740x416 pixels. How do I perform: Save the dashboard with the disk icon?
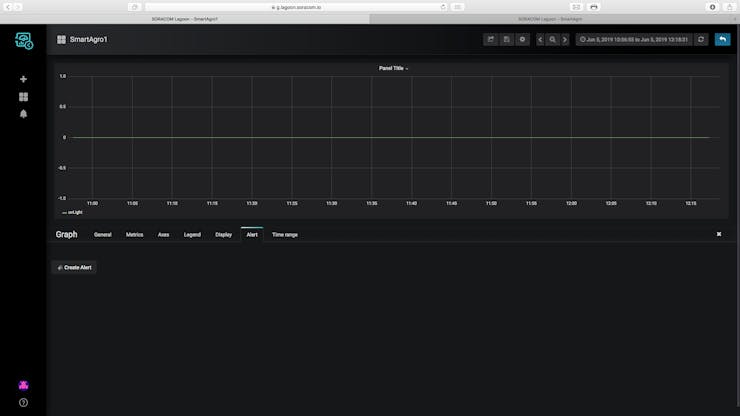(x=506, y=40)
